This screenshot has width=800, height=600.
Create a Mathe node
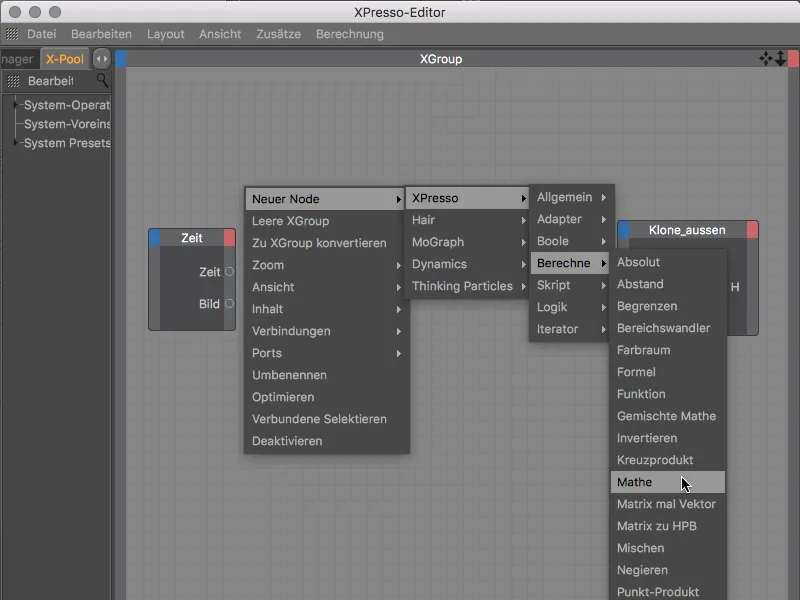667,482
